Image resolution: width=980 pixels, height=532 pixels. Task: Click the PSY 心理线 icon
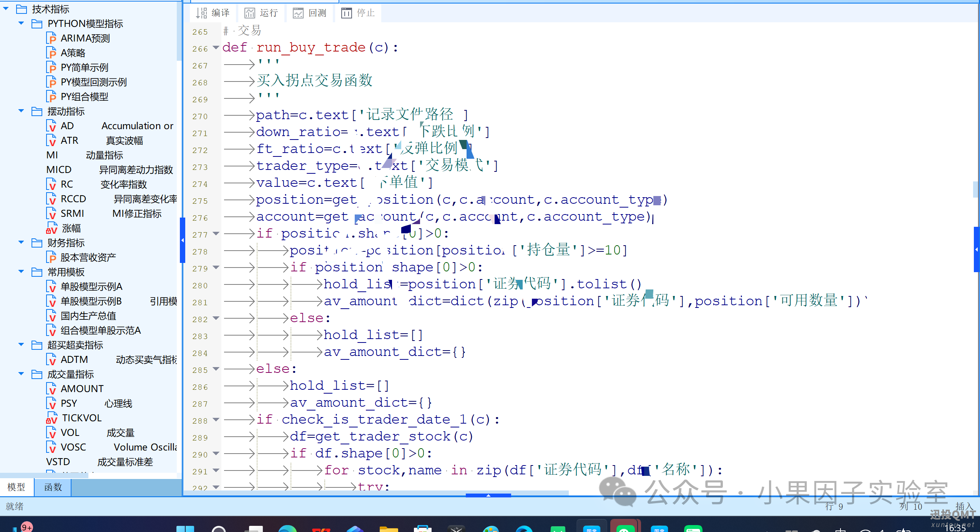point(51,403)
